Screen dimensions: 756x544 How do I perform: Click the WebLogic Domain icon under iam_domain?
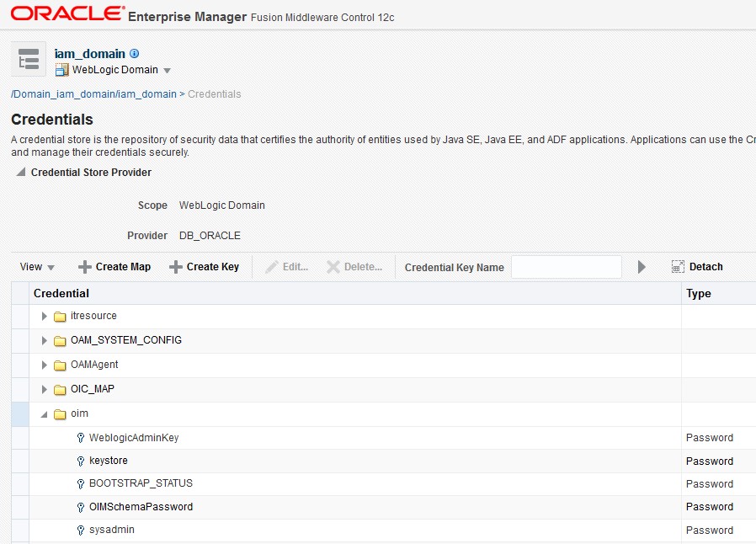tap(61, 70)
